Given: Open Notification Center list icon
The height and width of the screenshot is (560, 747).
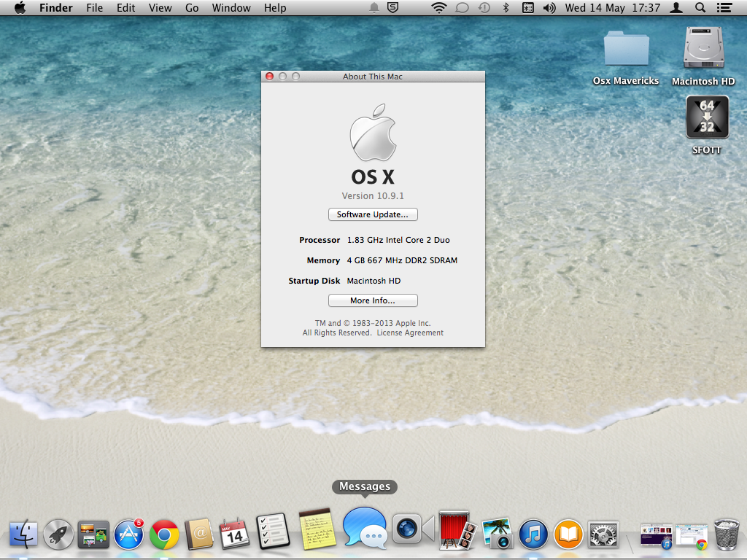Looking at the screenshot, I should coord(724,7).
